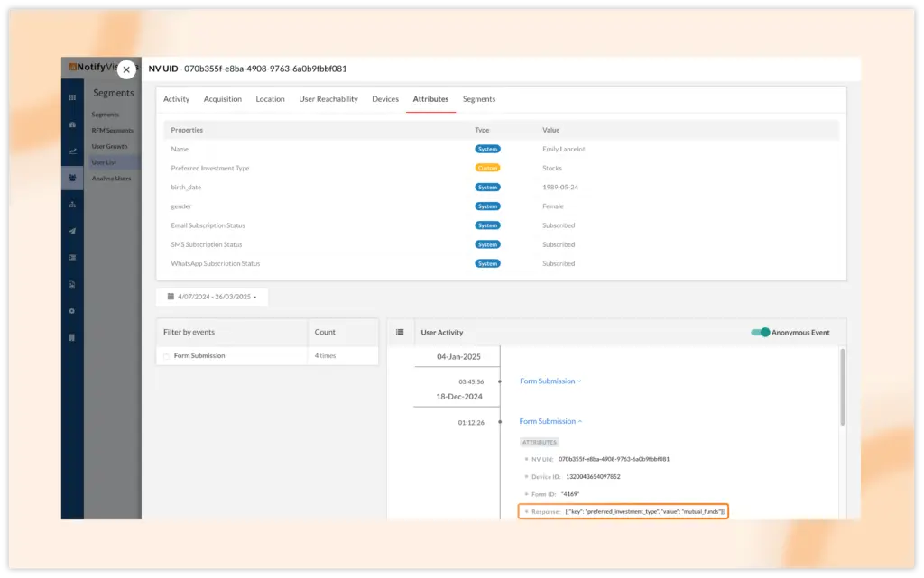Screen dimensions: 924x578
Task: Collapse the 01:12:26 Form Submission entry
Action: coord(550,421)
